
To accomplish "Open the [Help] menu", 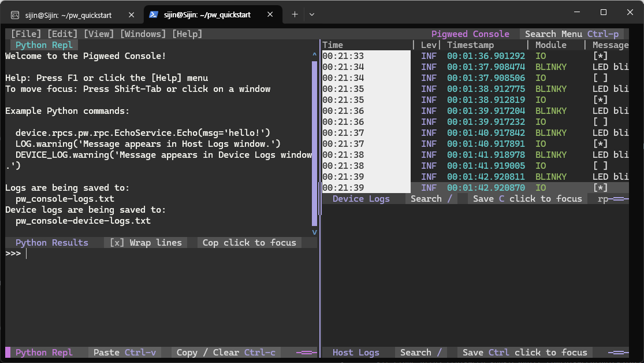I will tap(187, 34).
